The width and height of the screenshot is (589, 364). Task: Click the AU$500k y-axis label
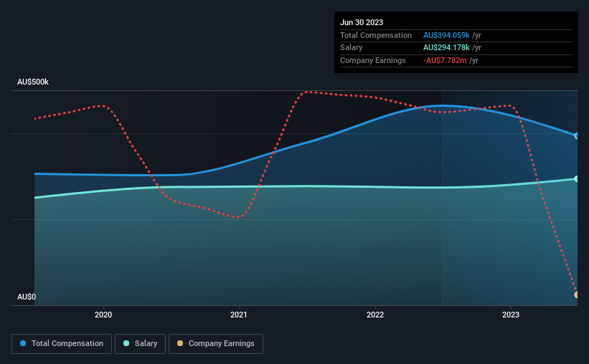pos(33,82)
